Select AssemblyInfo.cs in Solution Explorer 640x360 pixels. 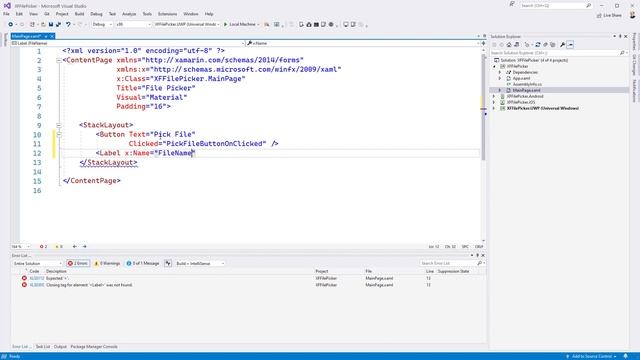(x=527, y=84)
